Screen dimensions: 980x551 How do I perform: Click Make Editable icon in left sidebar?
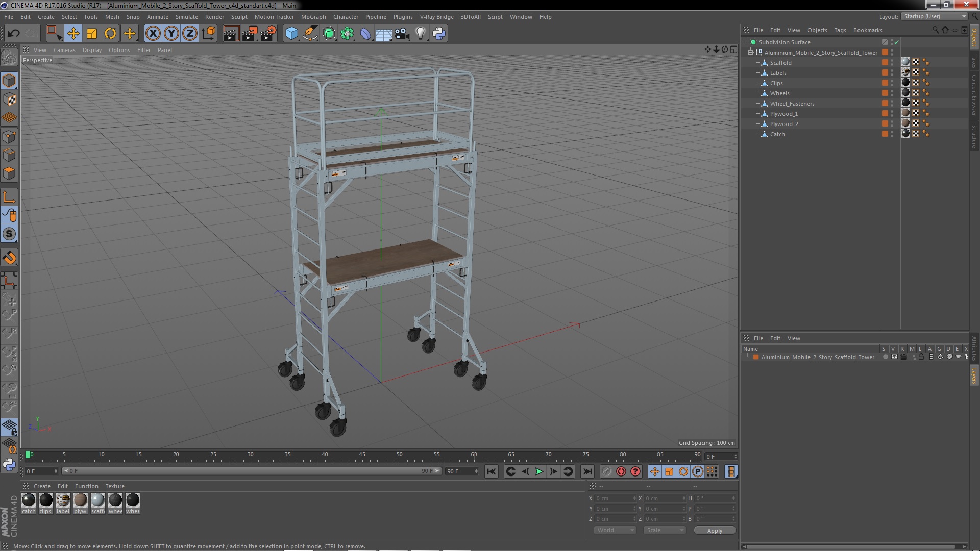(x=9, y=58)
